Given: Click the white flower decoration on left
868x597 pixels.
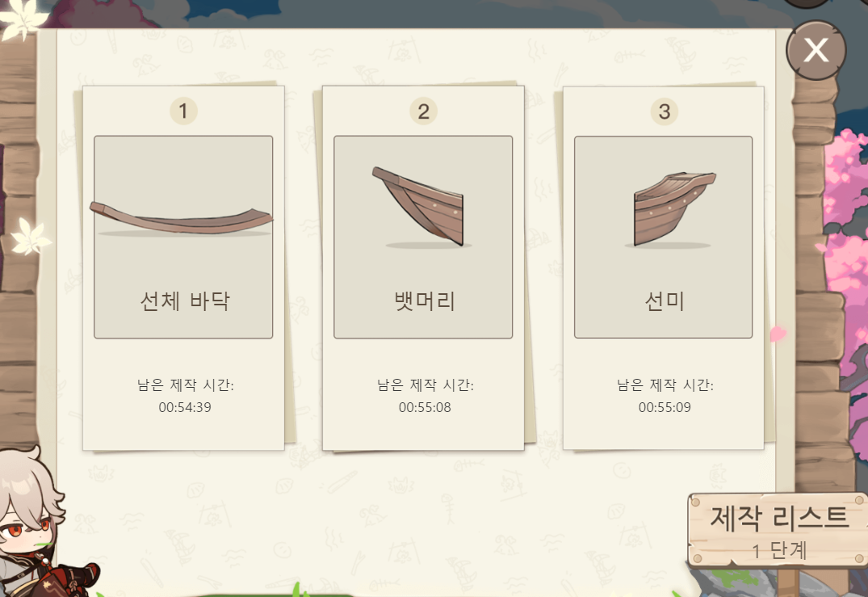Looking at the screenshot, I should click(x=30, y=237).
